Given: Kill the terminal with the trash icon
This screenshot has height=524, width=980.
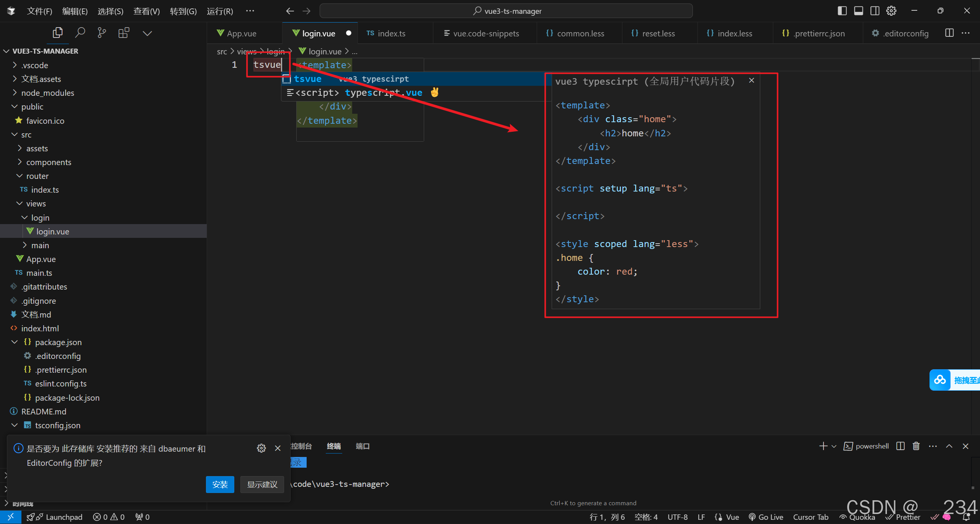Looking at the screenshot, I should pos(916,446).
